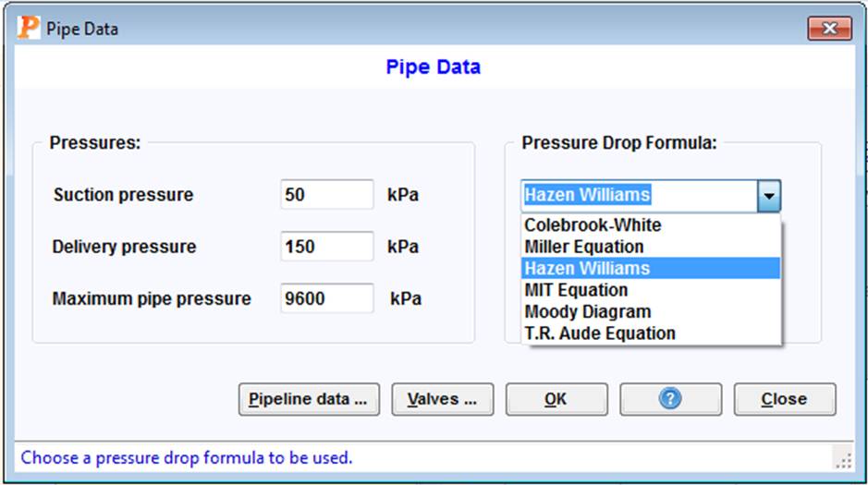The width and height of the screenshot is (868, 485).
Task: Click the Pipe Data app icon in title bar
Action: coord(29,28)
